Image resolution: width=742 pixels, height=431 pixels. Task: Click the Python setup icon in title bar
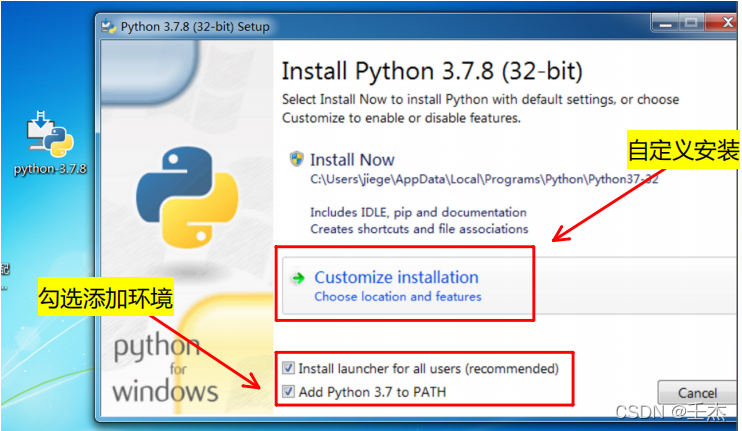pos(108,27)
